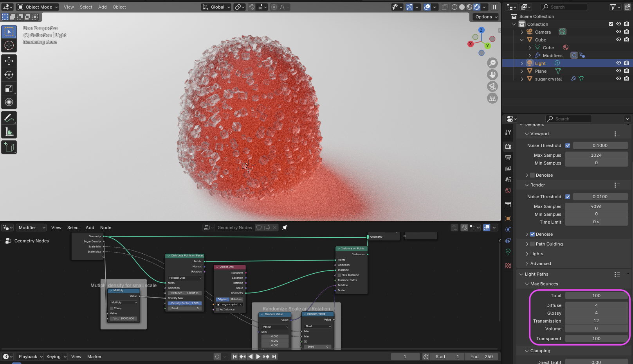Viewport: 633px width, 364px height.
Task: Open the Poisson Disk distribution dropdown
Action: [x=185, y=278]
